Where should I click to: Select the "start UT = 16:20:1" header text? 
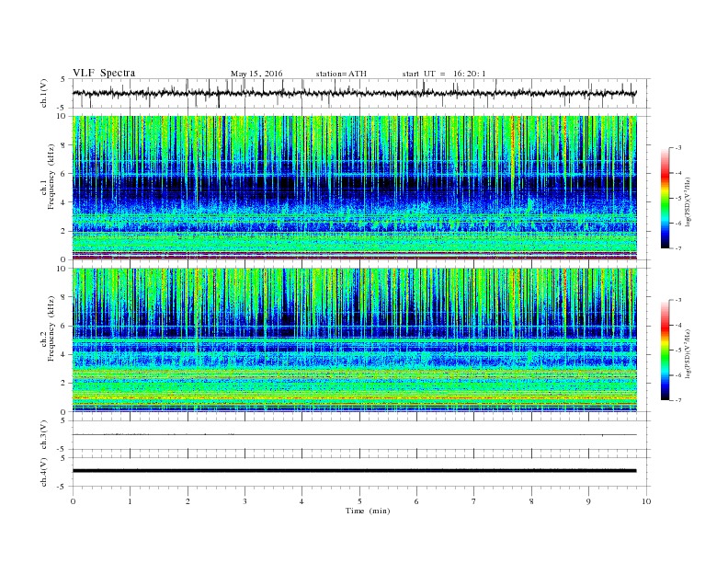444,74
